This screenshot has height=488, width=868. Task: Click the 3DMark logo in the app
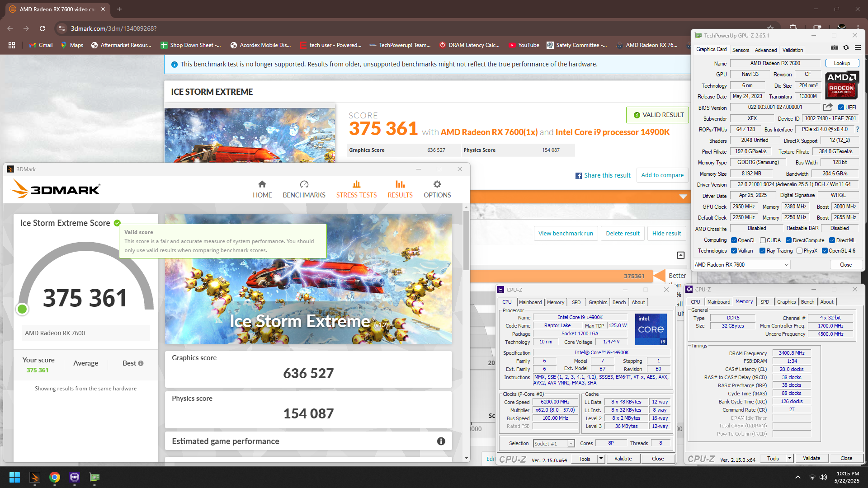click(56, 189)
